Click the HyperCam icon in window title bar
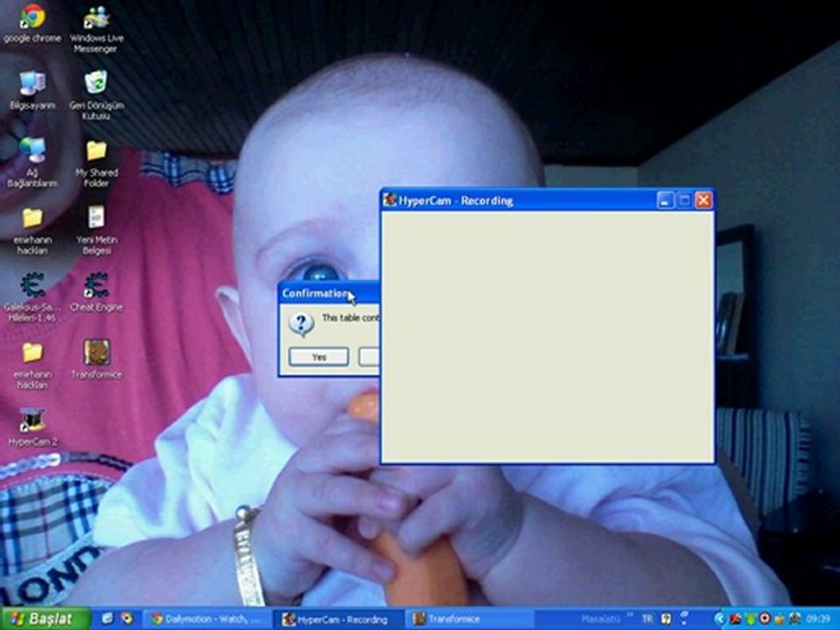 tap(389, 200)
